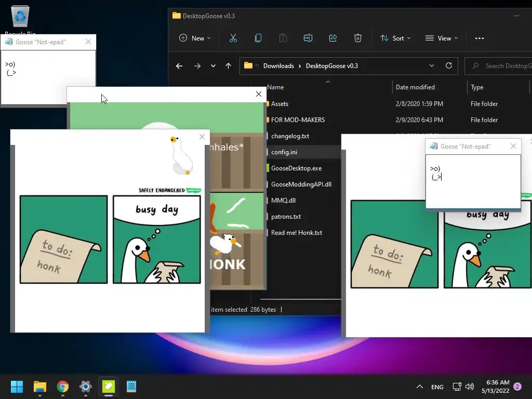The width and height of the screenshot is (532, 399).
Task: Click the green goose app taskbar icon
Action: click(109, 387)
